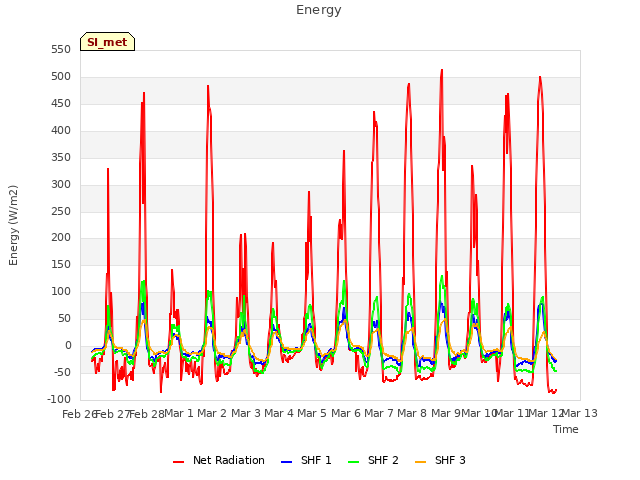The width and height of the screenshot is (640, 480).
Task: Click the 450 y-axis tick label
Action: [x=61, y=104]
